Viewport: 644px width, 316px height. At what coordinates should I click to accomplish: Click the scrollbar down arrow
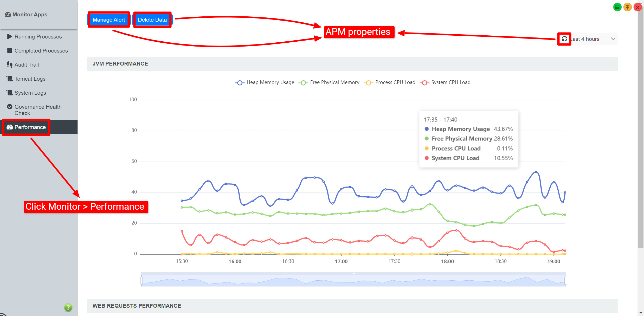[641, 313]
